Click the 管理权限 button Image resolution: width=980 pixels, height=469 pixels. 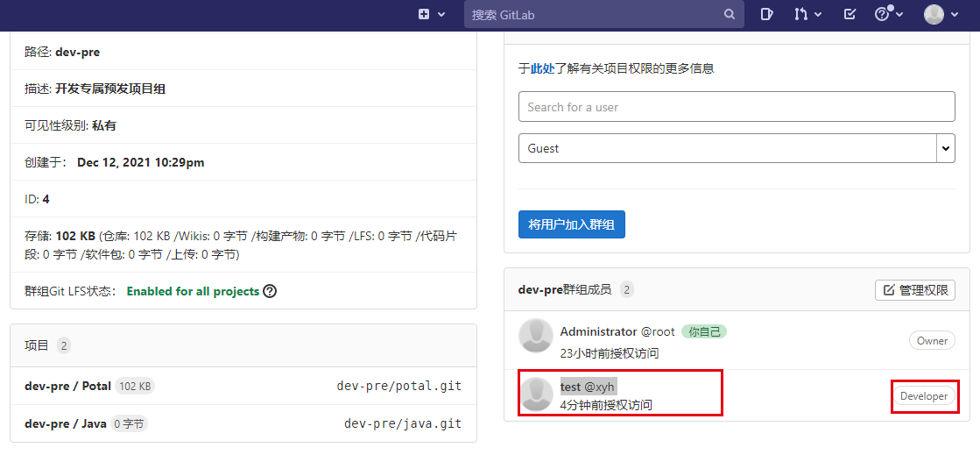point(915,290)
